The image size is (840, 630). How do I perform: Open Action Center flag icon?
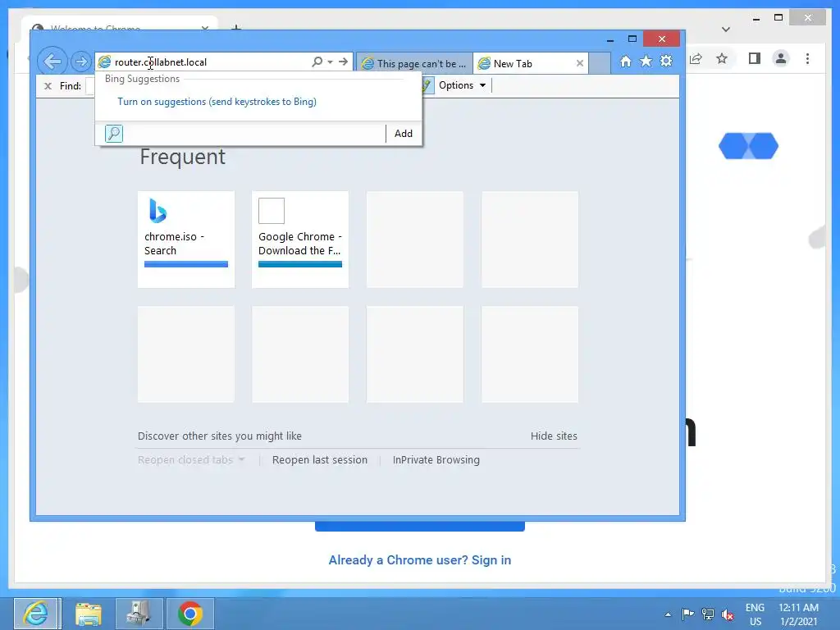pos(688,614)
